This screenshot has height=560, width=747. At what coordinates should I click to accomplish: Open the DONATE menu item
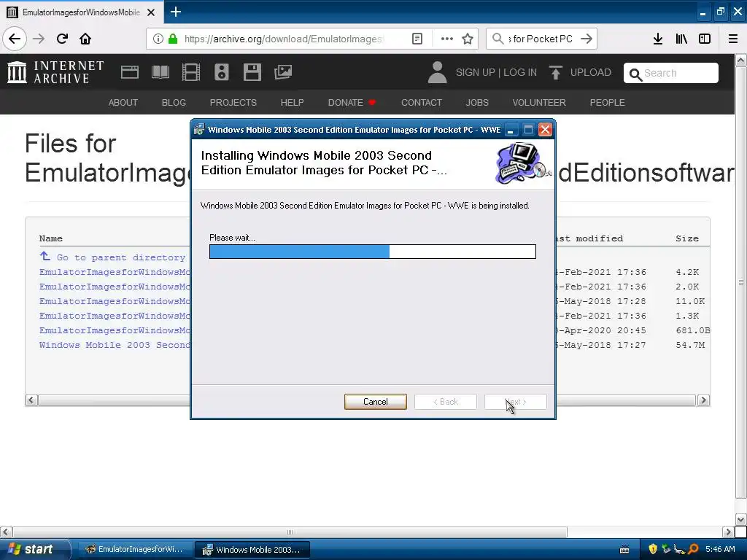click(x=352, y=102)
